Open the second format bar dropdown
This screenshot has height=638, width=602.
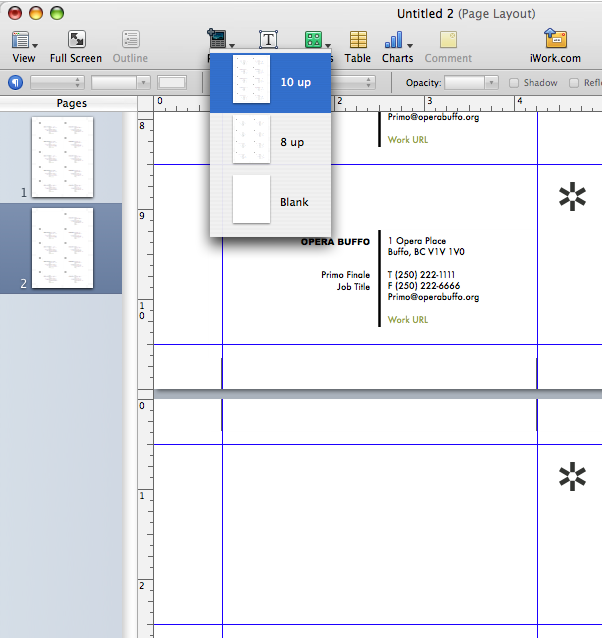(x=120, y=82)
